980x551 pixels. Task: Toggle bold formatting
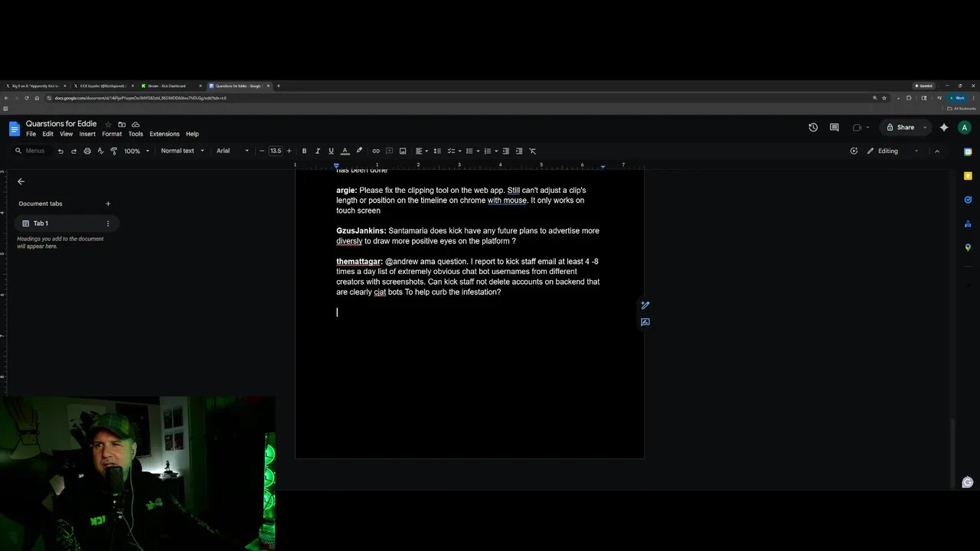pyautogui.click(x=304, y=151)
